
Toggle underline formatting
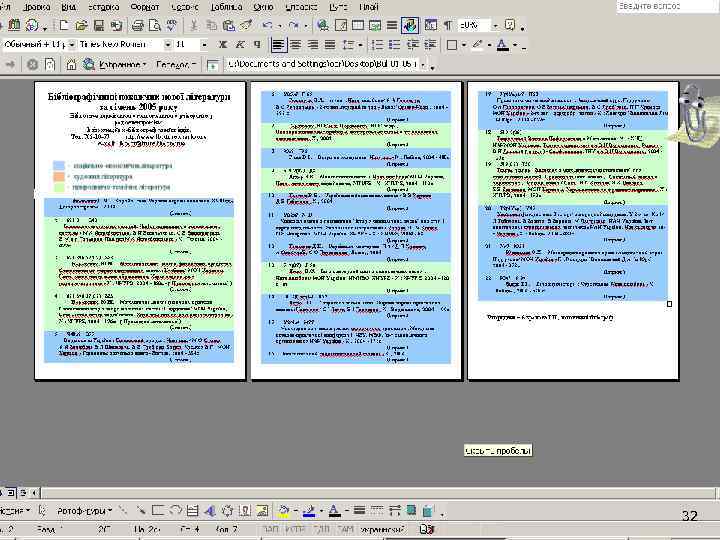pos(257,45)
